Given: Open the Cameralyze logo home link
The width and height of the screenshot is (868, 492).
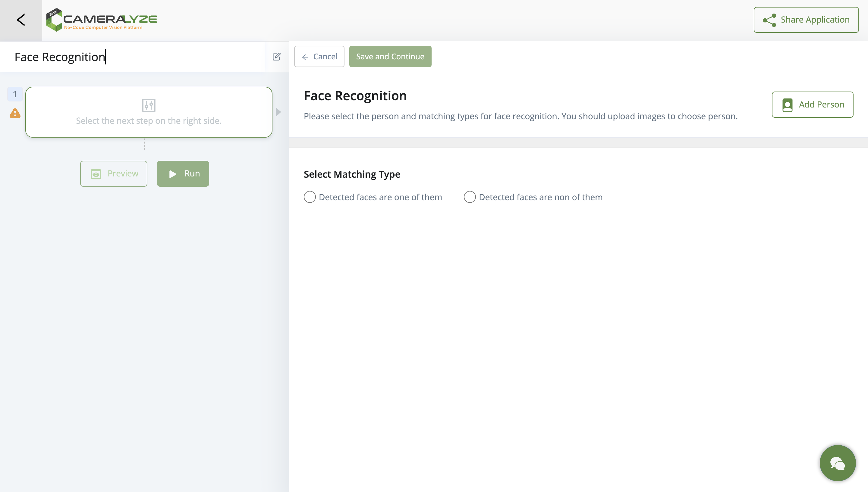Looking at the screenshot, I should click(102, 20).
